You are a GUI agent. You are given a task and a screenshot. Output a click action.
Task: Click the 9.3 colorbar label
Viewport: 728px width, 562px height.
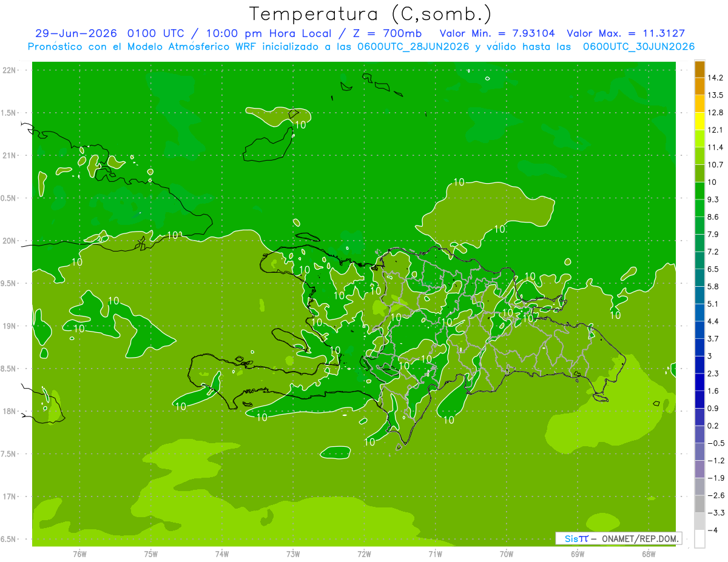[x=714, y=199]
